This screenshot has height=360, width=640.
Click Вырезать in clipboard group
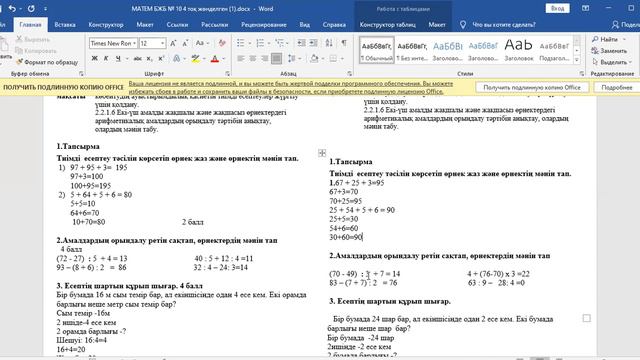coord(33,39)
